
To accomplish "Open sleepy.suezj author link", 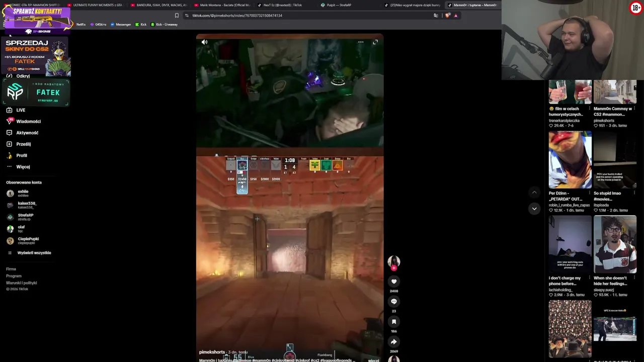I will 604,290.
